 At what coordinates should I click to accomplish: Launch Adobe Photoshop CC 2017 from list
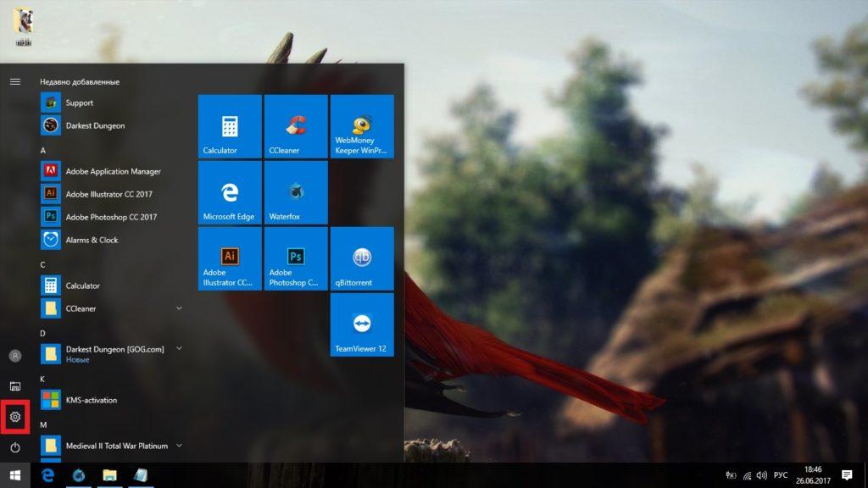[111, 217]
